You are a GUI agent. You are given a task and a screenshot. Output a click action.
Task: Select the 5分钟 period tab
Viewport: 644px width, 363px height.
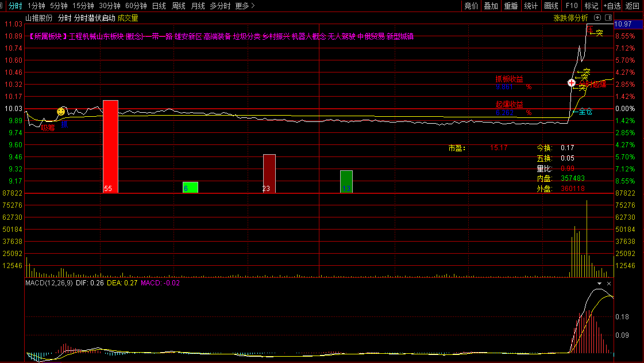coord(59,6)
